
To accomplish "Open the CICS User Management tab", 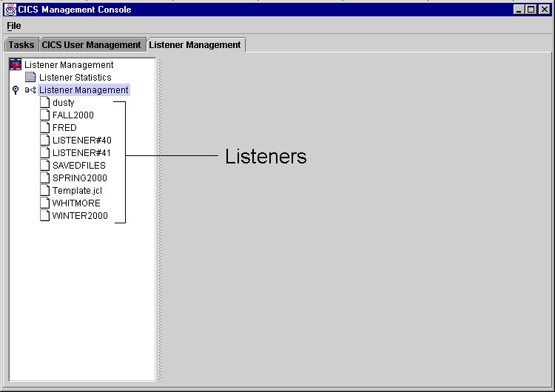I will point(92,45).
